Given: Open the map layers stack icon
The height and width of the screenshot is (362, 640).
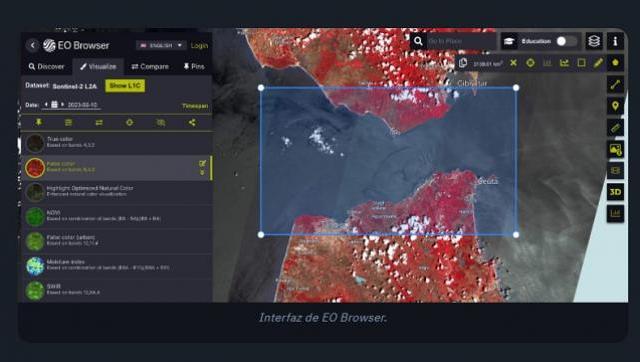Looking at the screenshot, I should tap(594, 41).
